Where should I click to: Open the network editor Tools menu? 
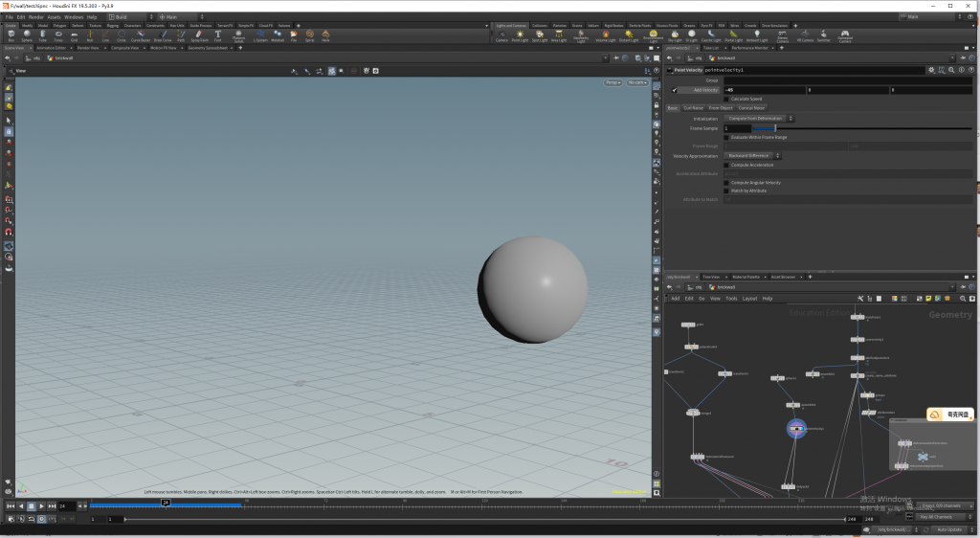[x=731, y=299]
